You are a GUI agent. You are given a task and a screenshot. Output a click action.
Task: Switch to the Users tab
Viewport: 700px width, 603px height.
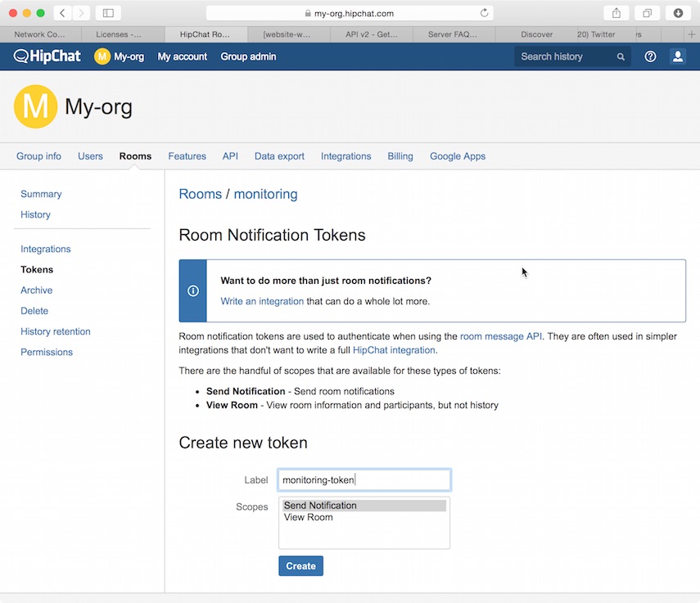click(90, 155)
